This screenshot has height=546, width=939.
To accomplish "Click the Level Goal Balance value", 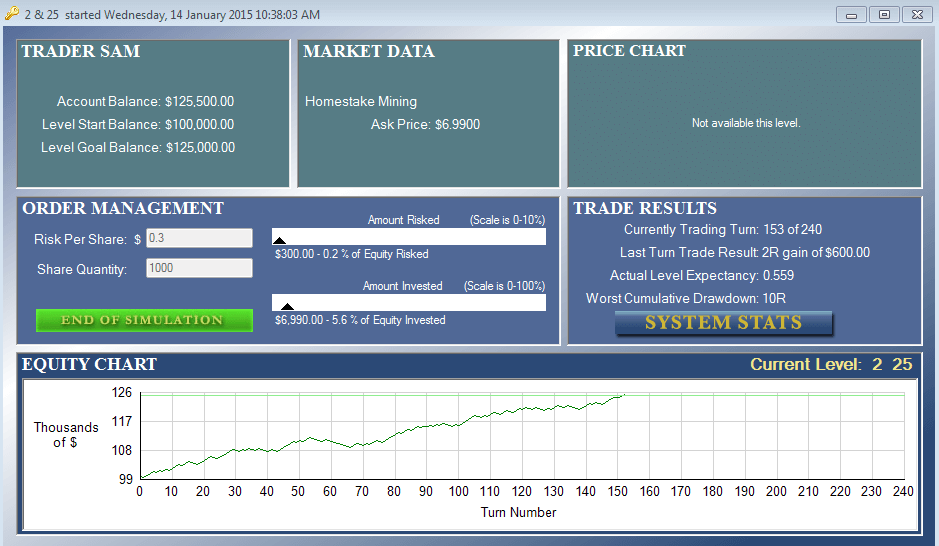I will [x=200, y=147].
